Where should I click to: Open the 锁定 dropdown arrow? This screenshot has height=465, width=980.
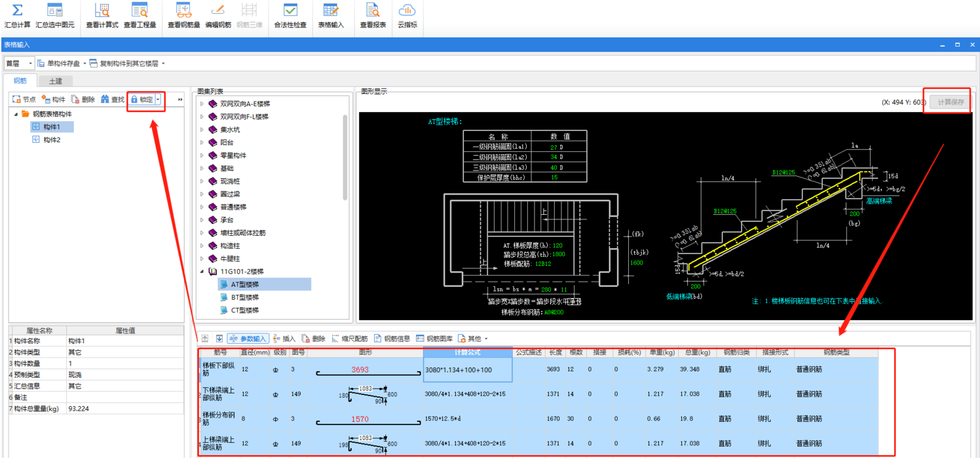pyautogui.click(x=158, y=100)
